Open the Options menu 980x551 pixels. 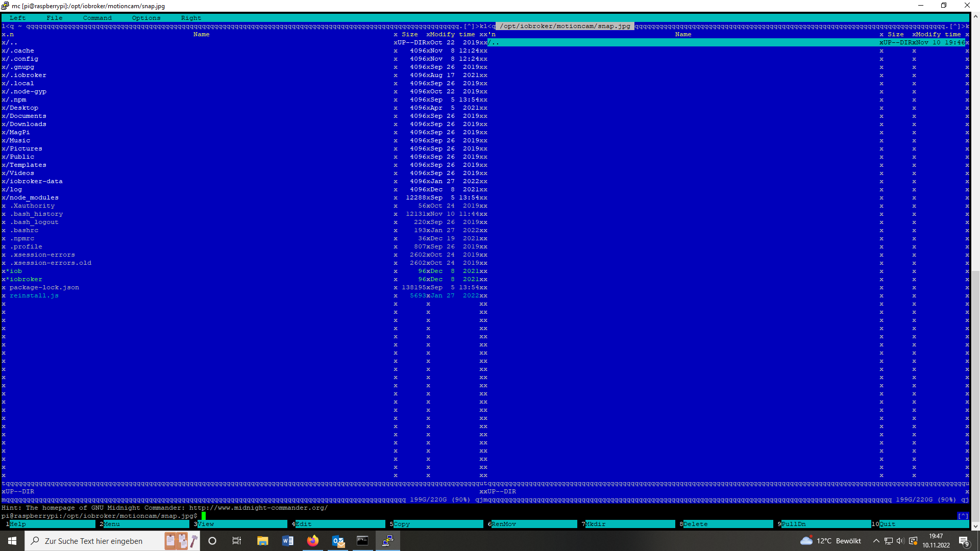pyautogui.click(x=146, y=18)
